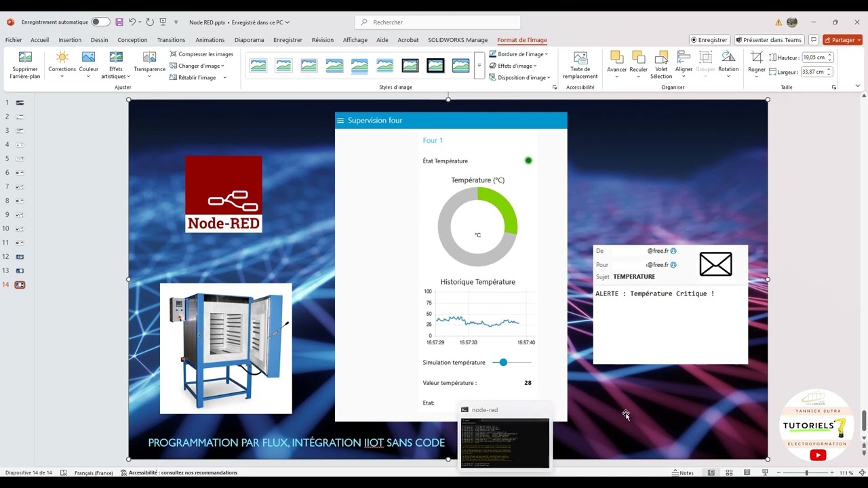The width and height of the screenshot is (868, 488).
Task: Open the Volet Sélection pane
Action: click(x=661, y=65)
